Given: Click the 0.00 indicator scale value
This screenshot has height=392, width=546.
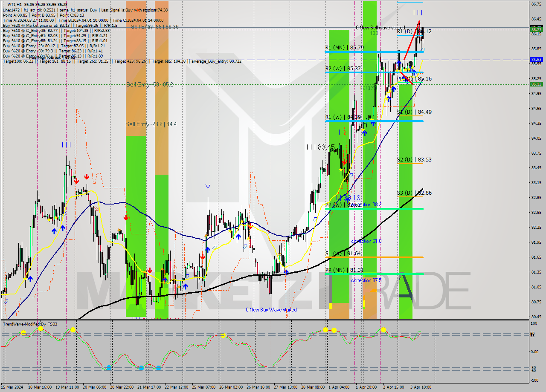Looking at the screenshot, I should [534, 352].
